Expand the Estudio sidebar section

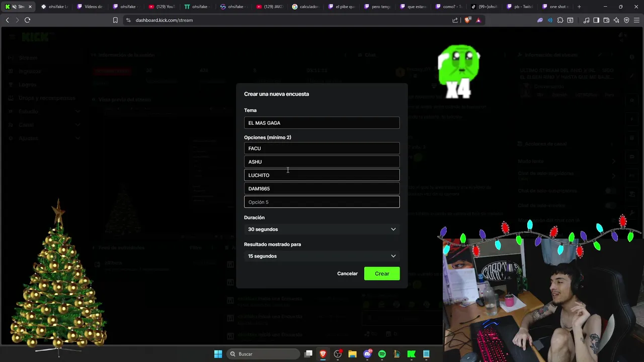click(44, 111)
